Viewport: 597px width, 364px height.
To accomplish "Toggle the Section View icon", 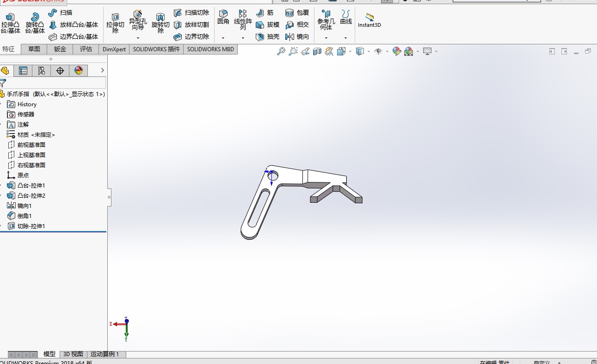I will pos(317,52).
